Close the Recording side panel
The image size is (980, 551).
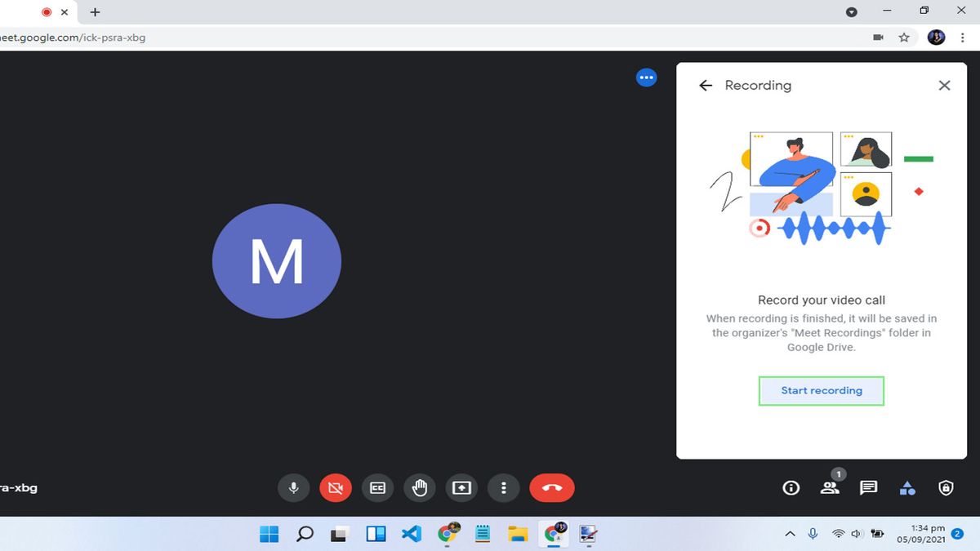944,85
